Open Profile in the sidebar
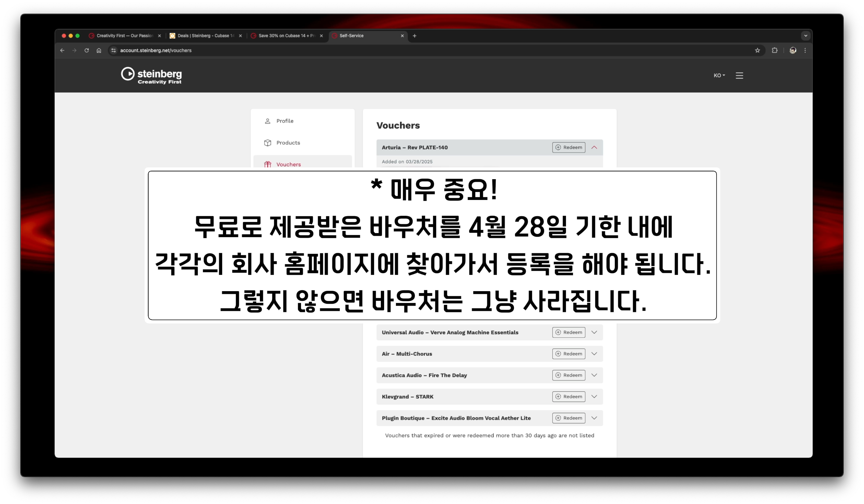The width and height of the screenshot is (864, 504). pyautogui.click(x=302, y=121)
